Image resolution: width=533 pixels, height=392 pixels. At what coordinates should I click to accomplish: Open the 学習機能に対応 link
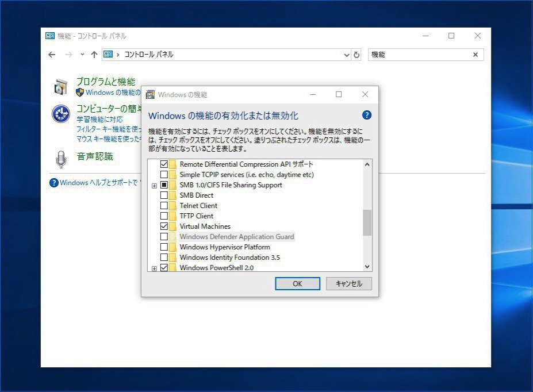click(x=99, y=119)
